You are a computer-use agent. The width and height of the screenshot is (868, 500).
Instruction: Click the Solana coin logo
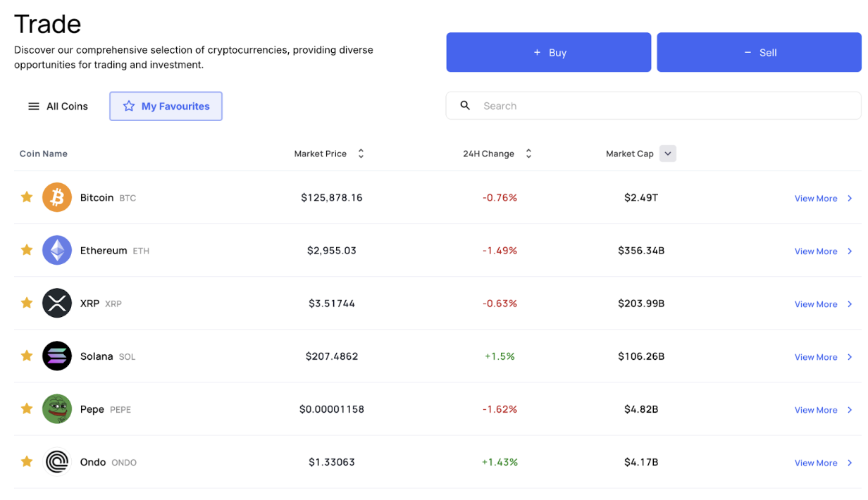pos(57,356)
